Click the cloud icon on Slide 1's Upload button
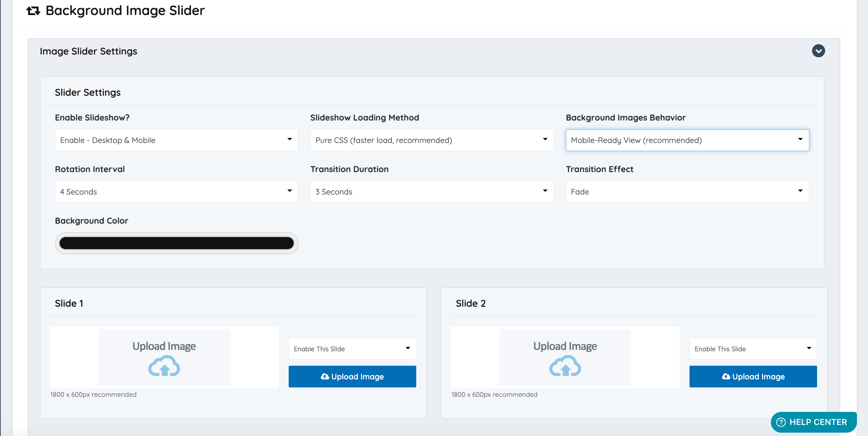 (324, 376)
